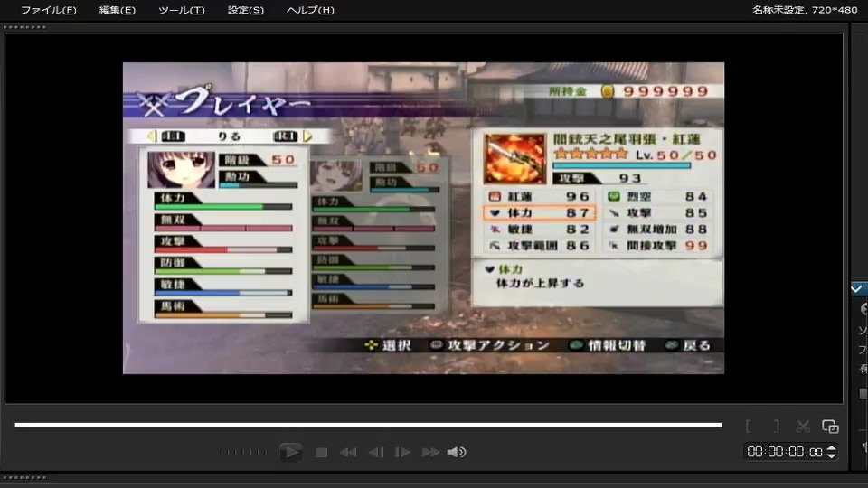Open the speaker volume control
The width and height of the screenshot is (868, 488).
[457, 453]
